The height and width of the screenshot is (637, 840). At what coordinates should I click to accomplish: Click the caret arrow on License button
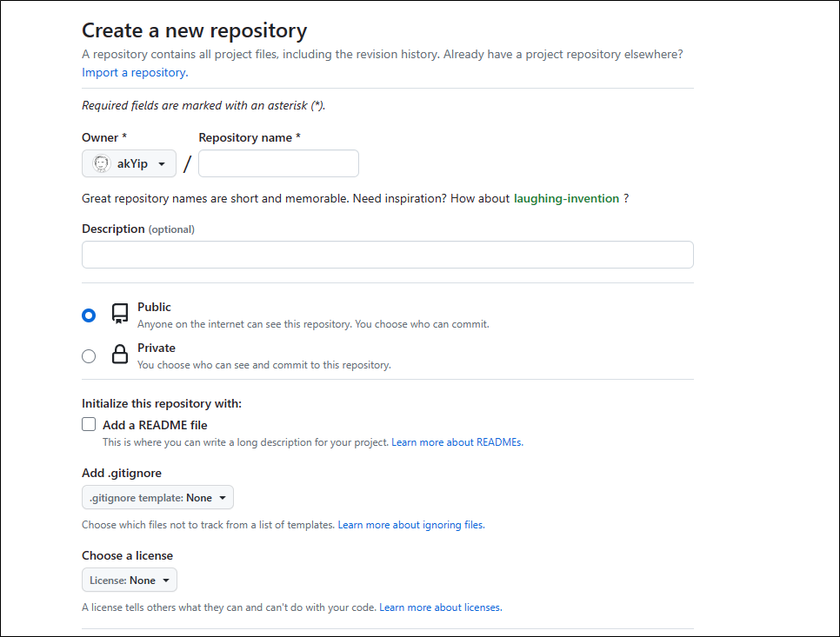pos(166,581)
